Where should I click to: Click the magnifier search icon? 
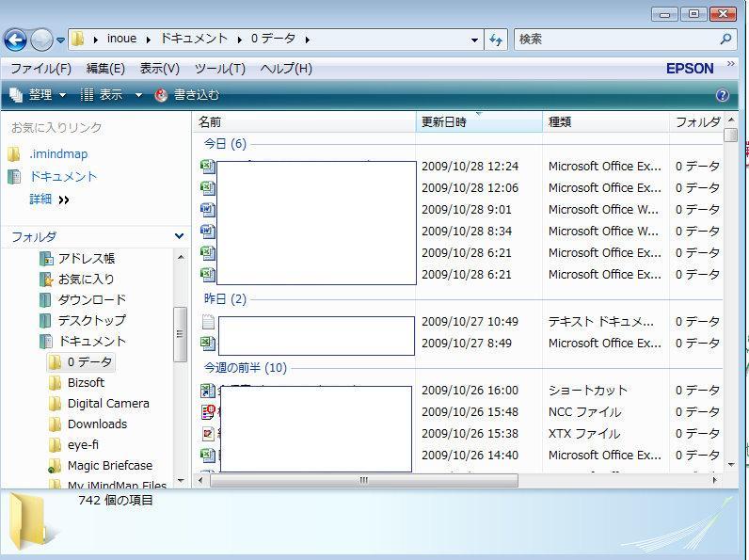pos(725,40)
